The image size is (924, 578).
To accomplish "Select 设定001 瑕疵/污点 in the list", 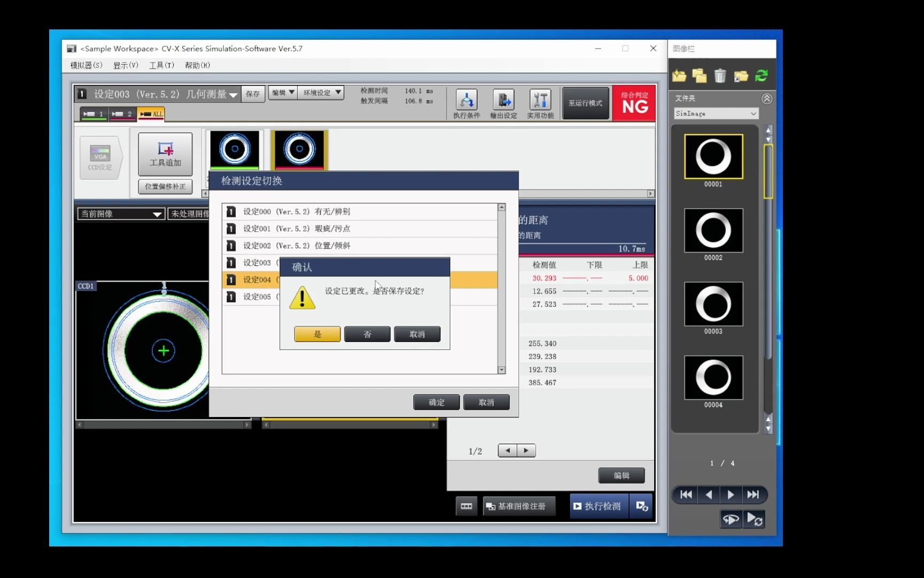I will pos(359,229).
